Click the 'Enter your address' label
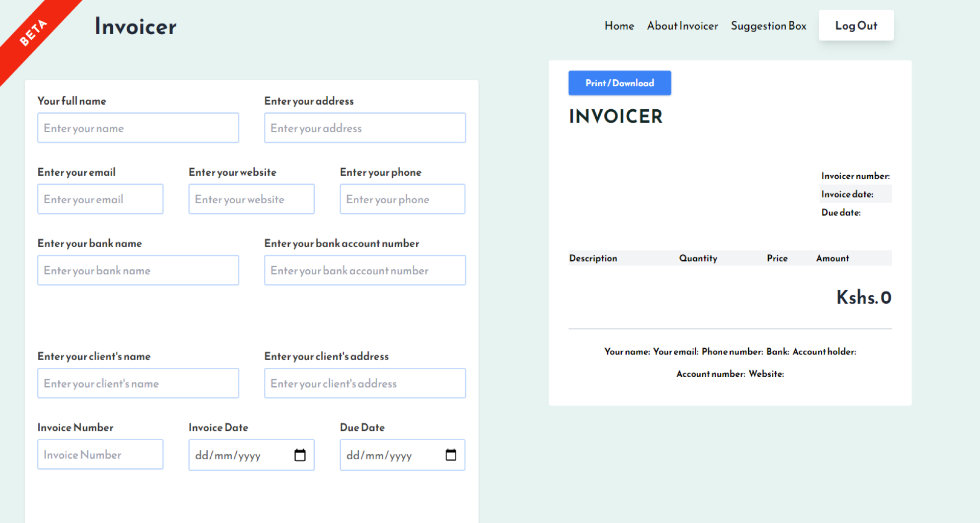980x523 pixels. [309, 101]
